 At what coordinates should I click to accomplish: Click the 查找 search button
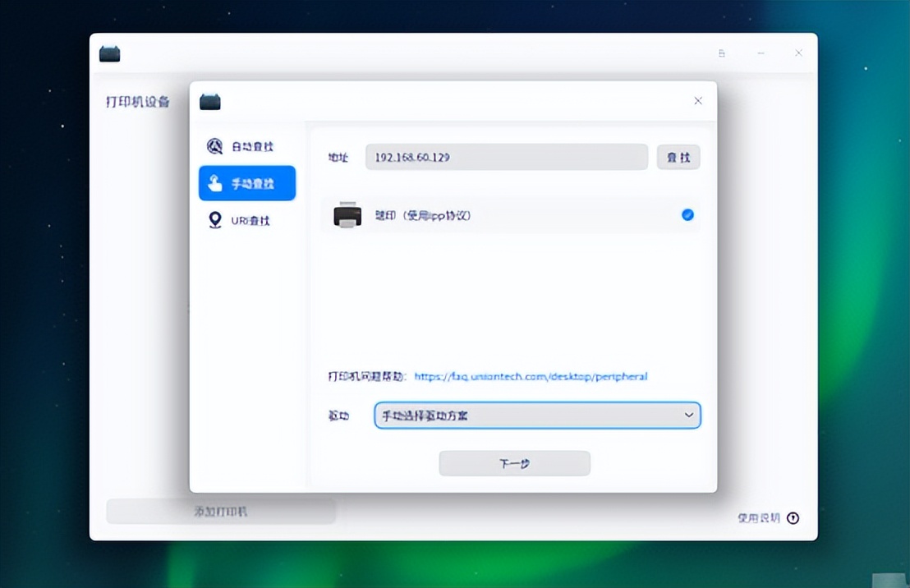(678, 157)
